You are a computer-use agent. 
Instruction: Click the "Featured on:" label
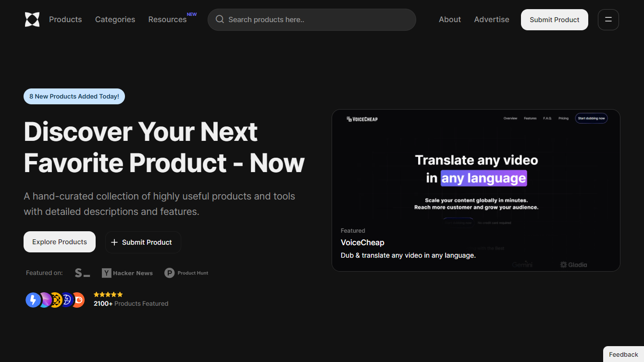44,273
